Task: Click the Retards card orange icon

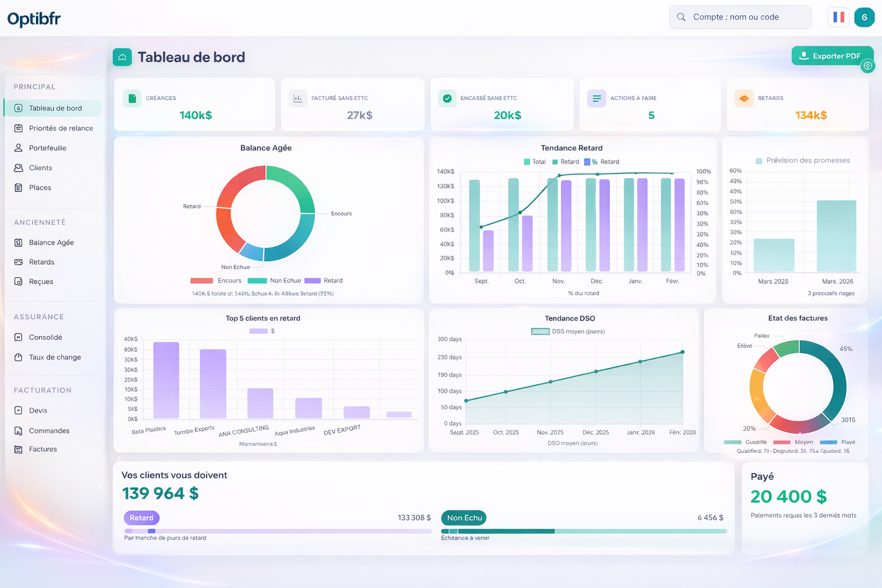Action: 744,98
